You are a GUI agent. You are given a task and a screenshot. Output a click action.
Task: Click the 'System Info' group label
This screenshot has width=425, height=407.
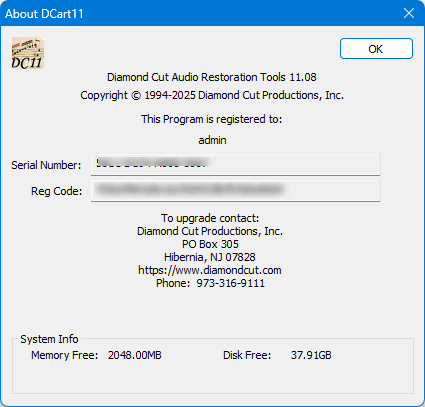coord(49,339)
